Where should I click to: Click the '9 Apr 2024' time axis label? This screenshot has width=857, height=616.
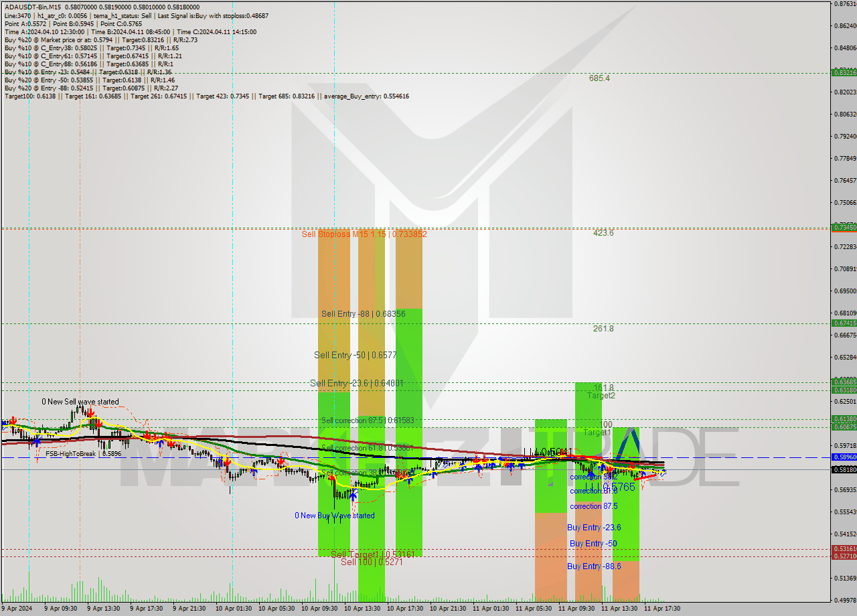point(17,609)
